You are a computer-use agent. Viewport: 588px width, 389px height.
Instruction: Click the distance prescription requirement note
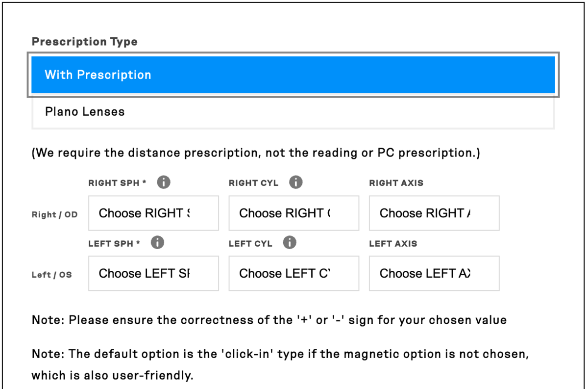(x=256, y=153)
